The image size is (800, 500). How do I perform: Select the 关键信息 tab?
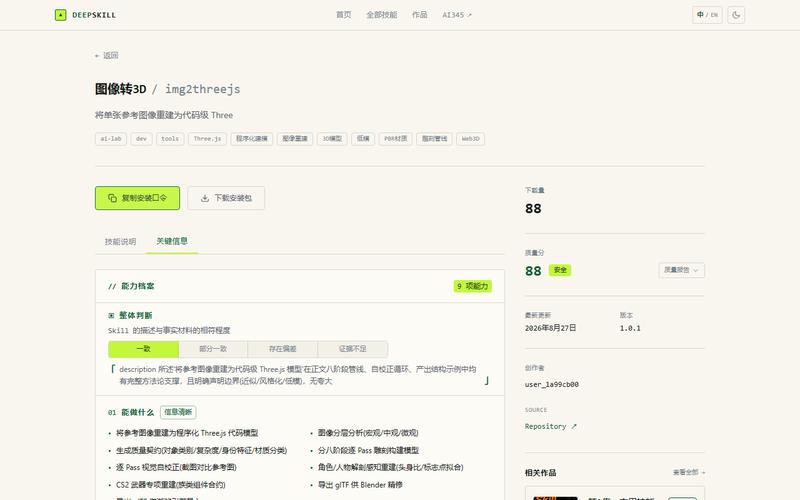pyautogui.click(x=172, y=241)
